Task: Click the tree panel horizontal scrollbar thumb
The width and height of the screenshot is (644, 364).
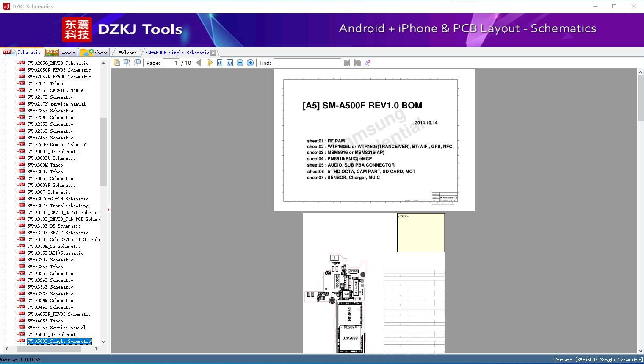Action: (x=49, y=349)
